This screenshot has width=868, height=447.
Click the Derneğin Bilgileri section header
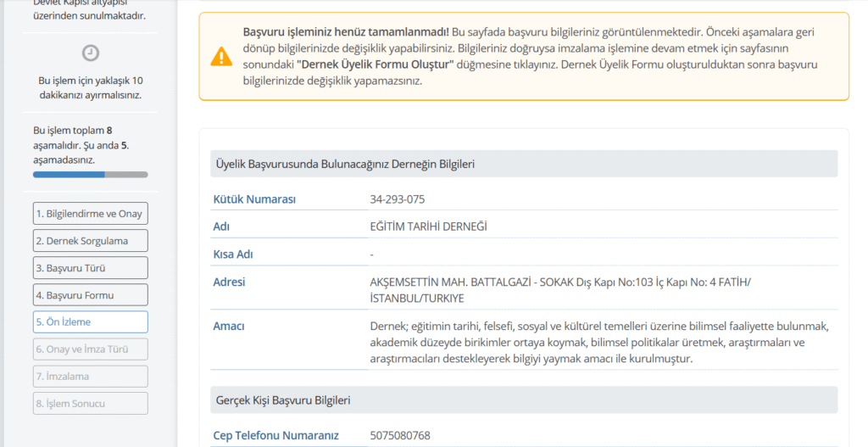point(343,164)
